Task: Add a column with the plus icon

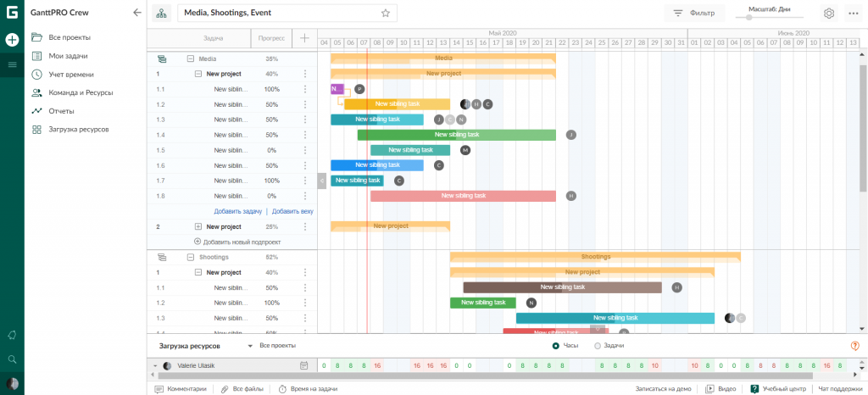Action: [x=304, y=38]
